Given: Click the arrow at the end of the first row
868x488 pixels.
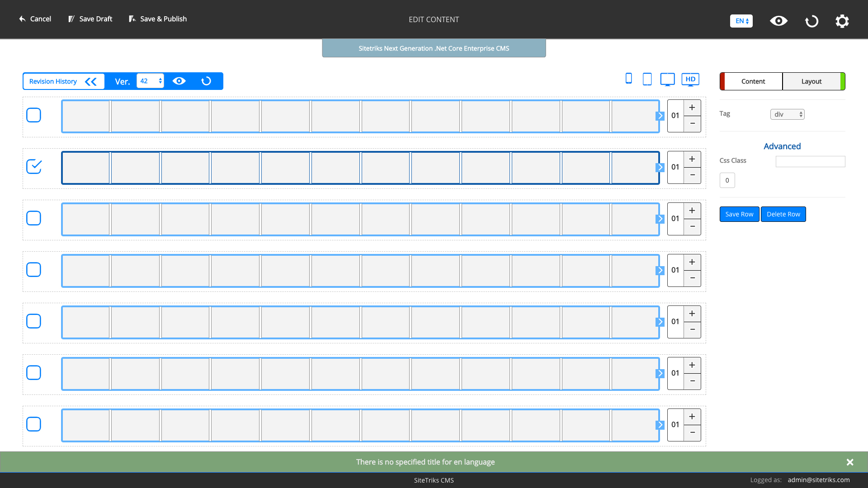Looking at the screenshot, I should [x=660, y=116].
